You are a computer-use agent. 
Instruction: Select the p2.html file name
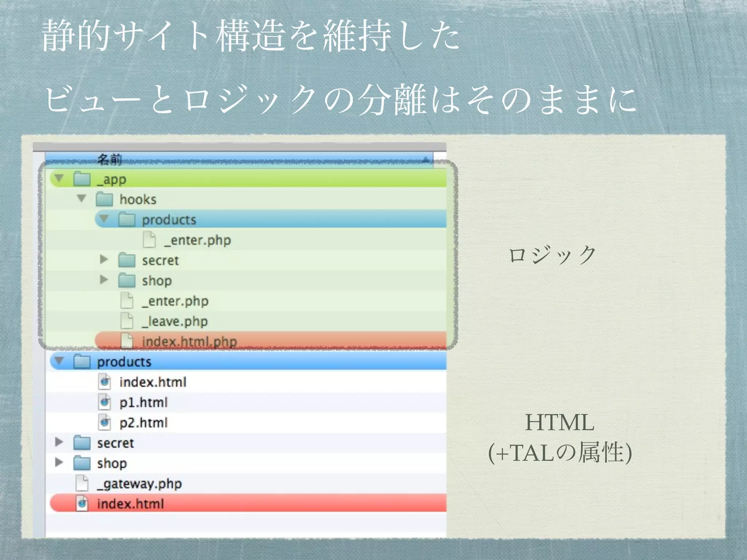click(x=143, y=423)
